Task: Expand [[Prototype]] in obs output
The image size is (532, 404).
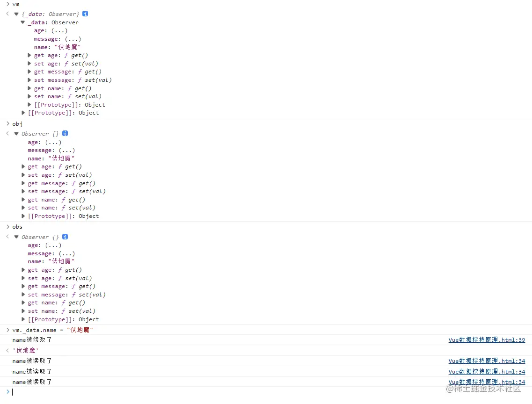Action: [23, 319]
